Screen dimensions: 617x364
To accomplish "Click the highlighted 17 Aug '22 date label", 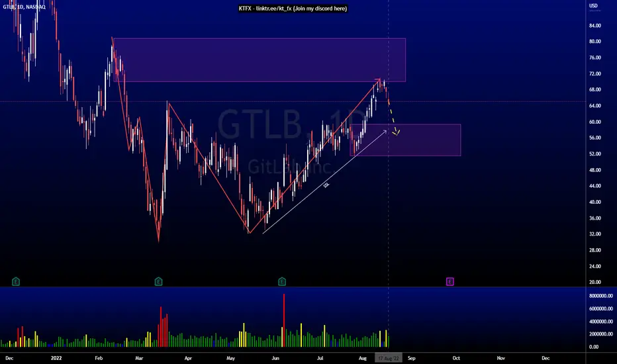I will [x=389, y=358].
